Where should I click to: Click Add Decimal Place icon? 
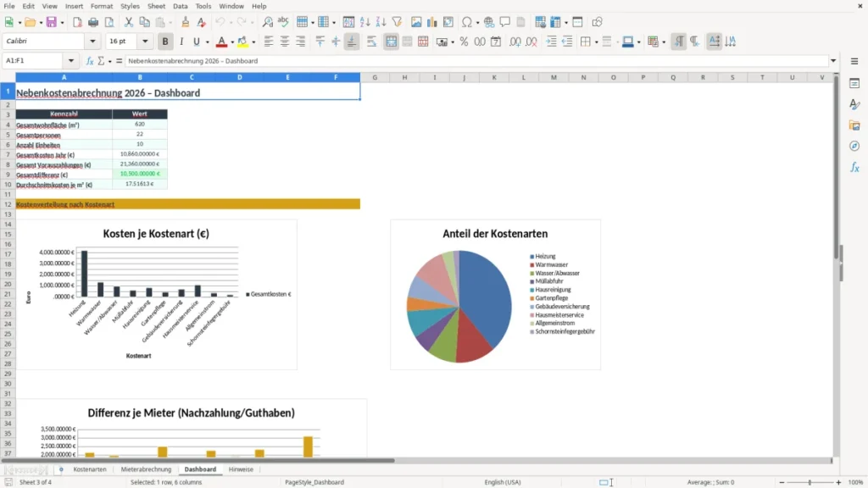point(515,42)
